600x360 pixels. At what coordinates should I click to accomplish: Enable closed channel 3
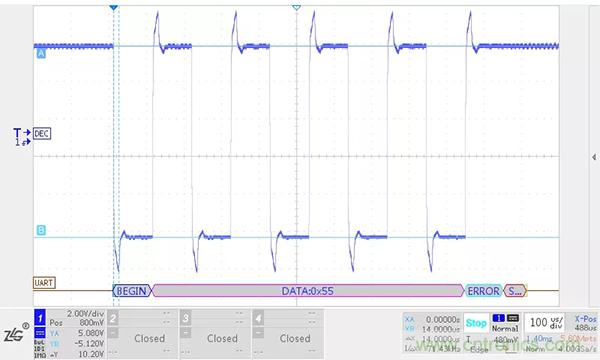coord(215,334)
